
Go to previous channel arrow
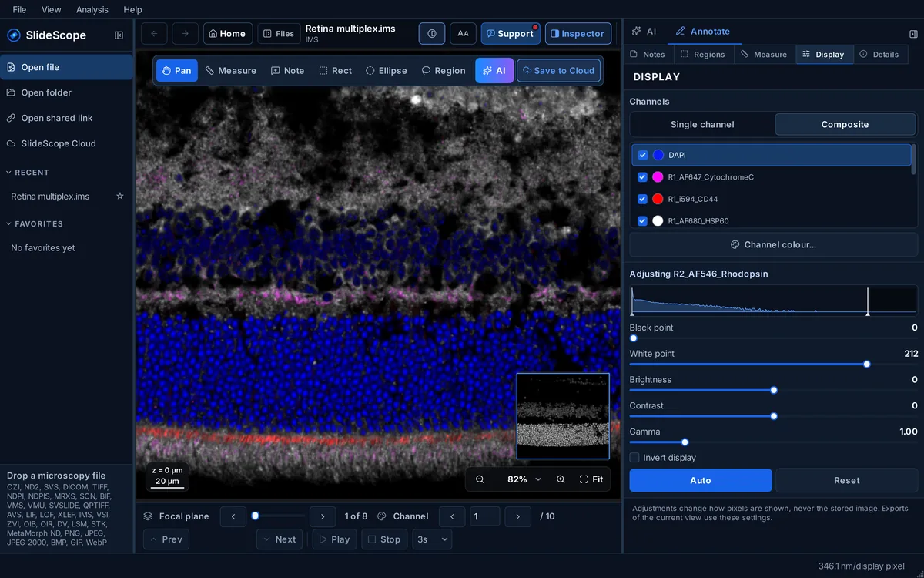point(452,516)
